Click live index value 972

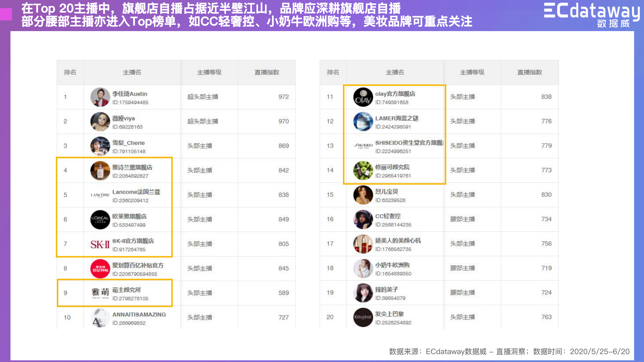(x=283, y=97)
